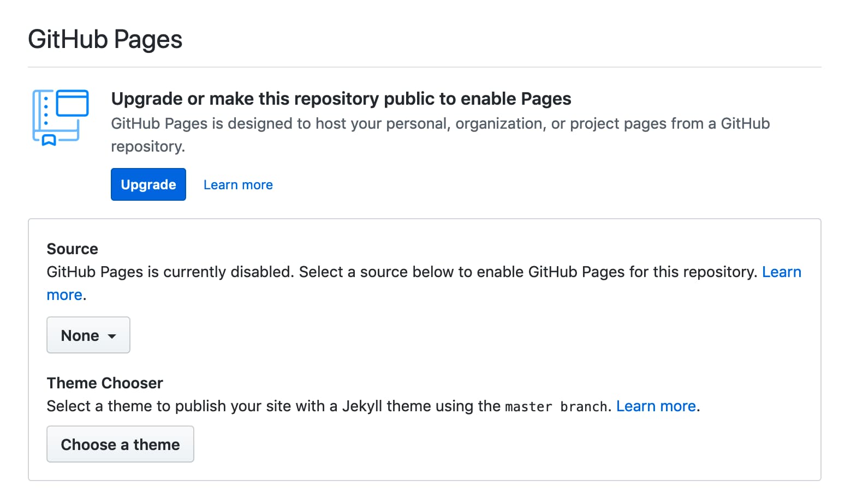
Task: Click the wrapped "more." link under Source
Action: [64, 295]
